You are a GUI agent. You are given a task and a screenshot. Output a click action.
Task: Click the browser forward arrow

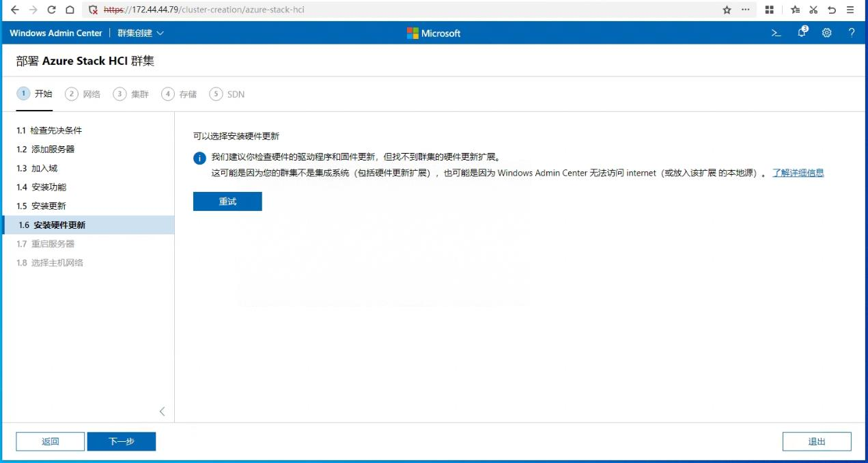(33, 10)
